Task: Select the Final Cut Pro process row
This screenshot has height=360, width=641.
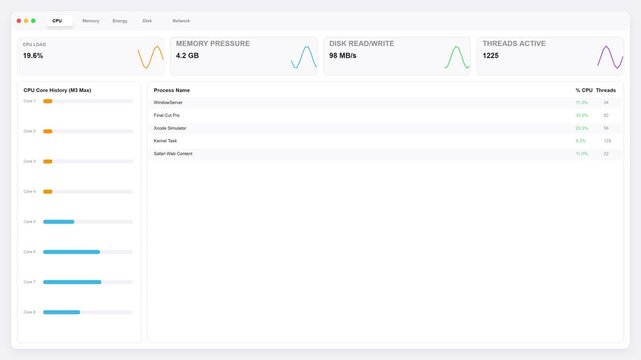Action: click(385, 115)
